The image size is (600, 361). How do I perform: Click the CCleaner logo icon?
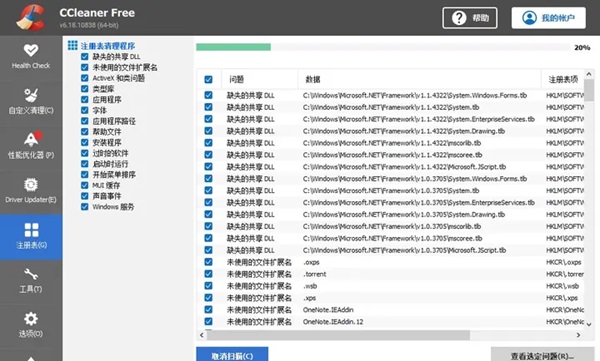30,17
